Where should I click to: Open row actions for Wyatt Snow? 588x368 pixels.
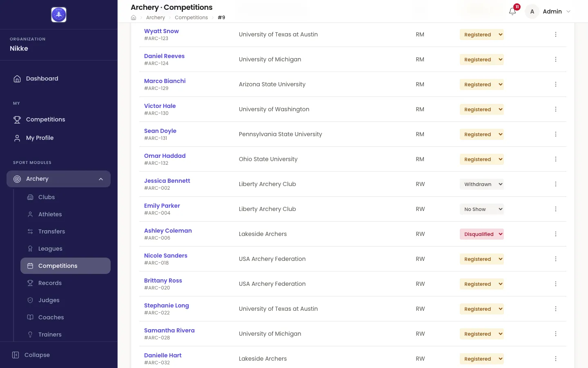point(556,35)
